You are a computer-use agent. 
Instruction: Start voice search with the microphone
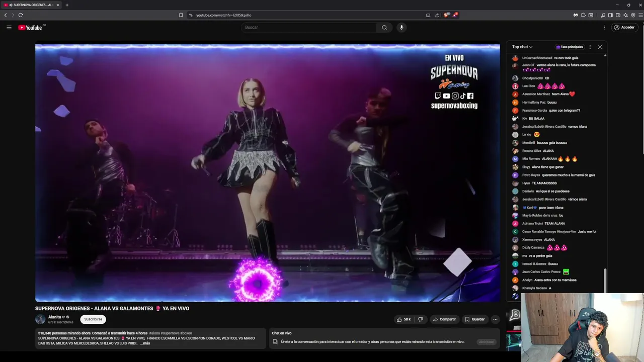click(x=401, y=27)
